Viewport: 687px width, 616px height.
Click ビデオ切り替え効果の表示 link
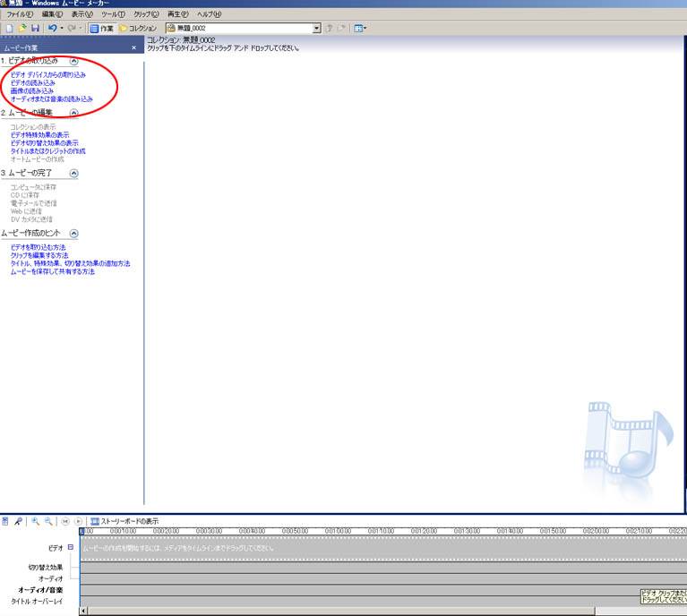44,143
